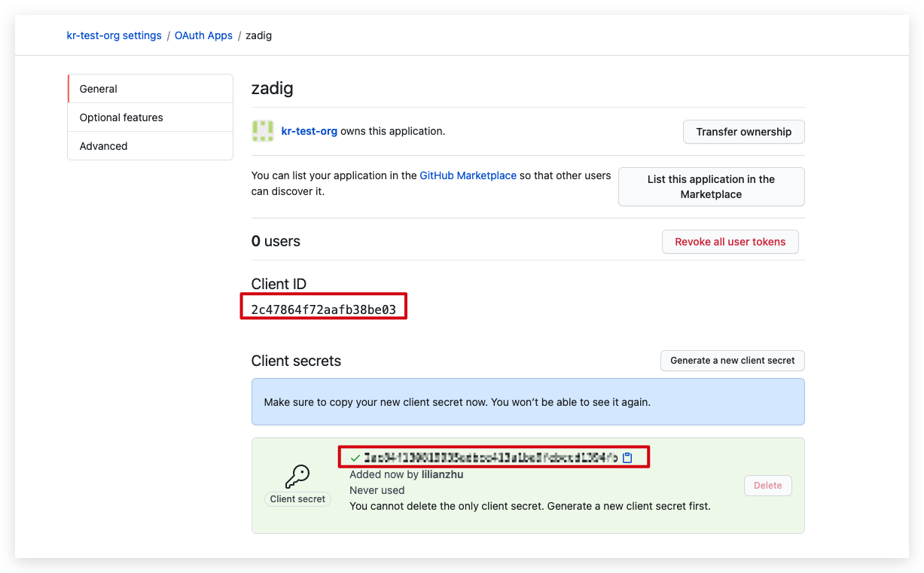Switch to the Advanced settings section
The image size is (924, 573).
(103, 145)
